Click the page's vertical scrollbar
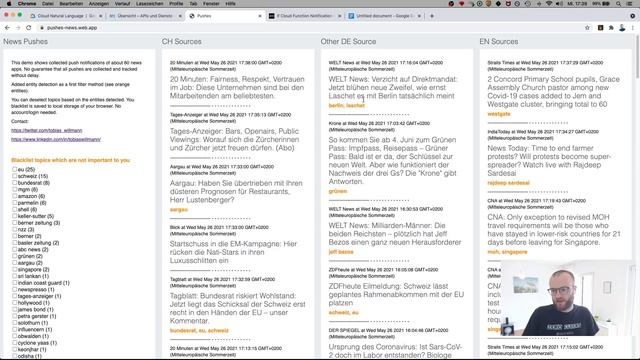The width and height of the screenshot is (640, 360). [x=637, y=57]
